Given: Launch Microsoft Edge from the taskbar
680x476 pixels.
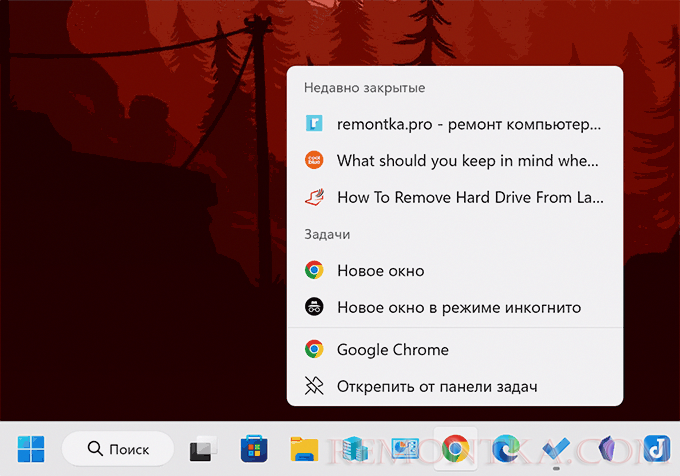Looking at the screenshot, I should click(506, 449).
